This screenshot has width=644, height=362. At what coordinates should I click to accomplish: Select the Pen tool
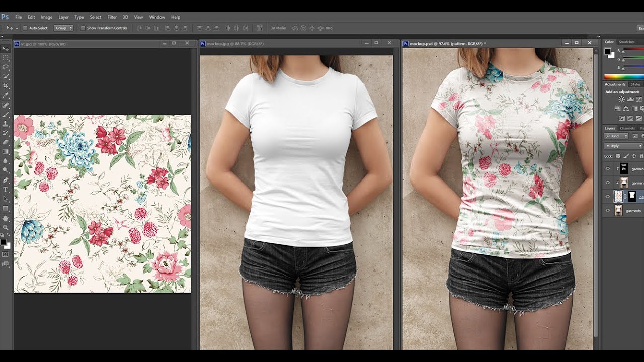[x=6, y=180]
